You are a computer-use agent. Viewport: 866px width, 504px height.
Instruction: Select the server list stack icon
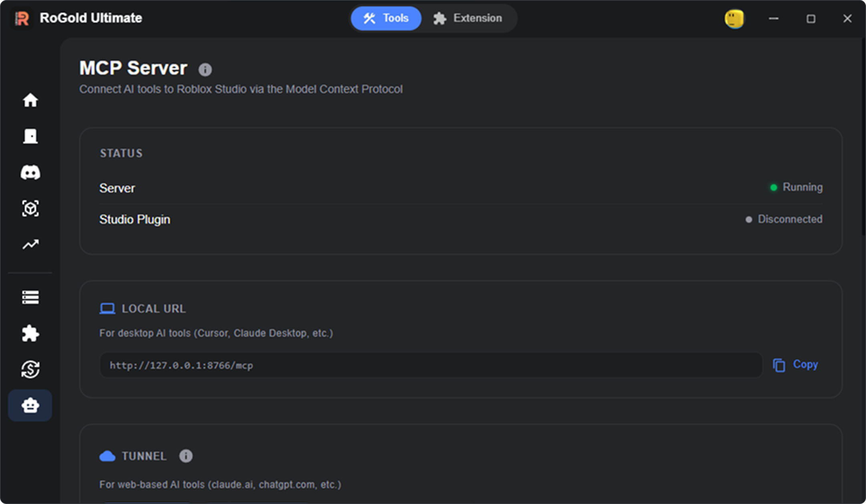click(30, 297)
